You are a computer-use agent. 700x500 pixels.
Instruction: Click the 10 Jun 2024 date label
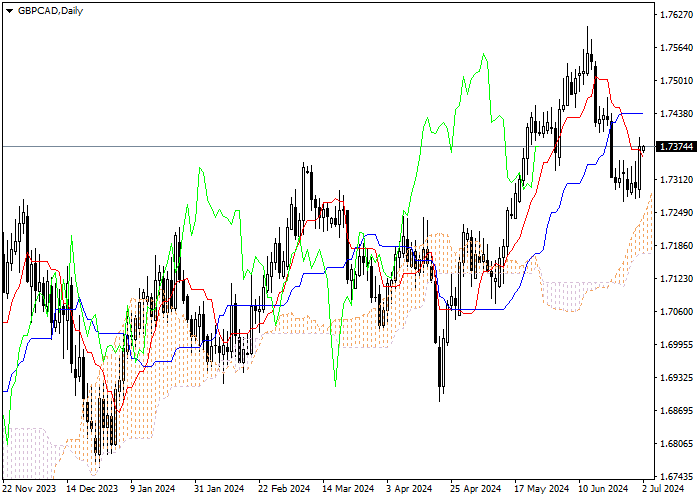click(x=604, y=489)
